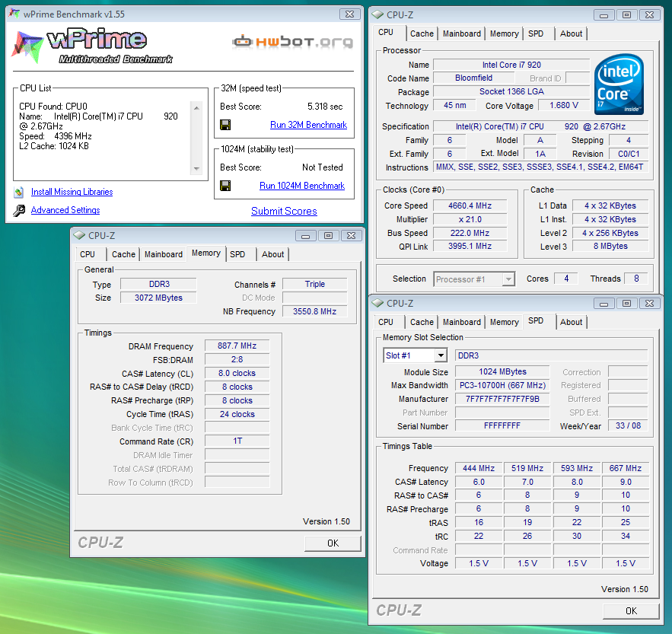
Task: Open About tab in top CPU-Z window
Action: [x=571, y=33]
